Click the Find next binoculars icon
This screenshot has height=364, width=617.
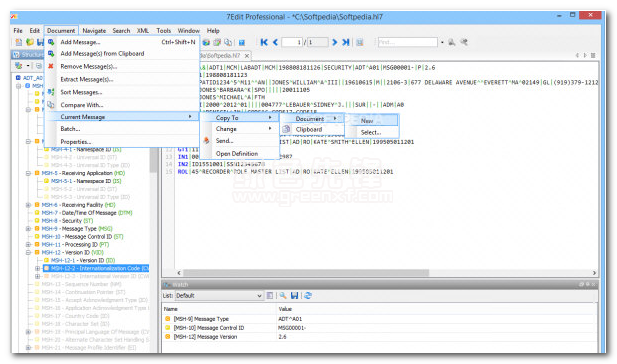pos(452,42)
